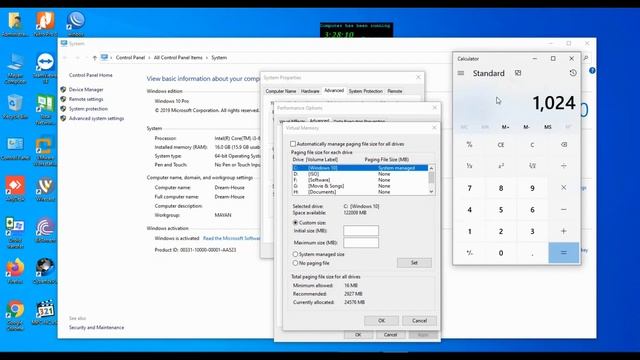Select the Google Chrome desktop shortcut

point(15,315)
